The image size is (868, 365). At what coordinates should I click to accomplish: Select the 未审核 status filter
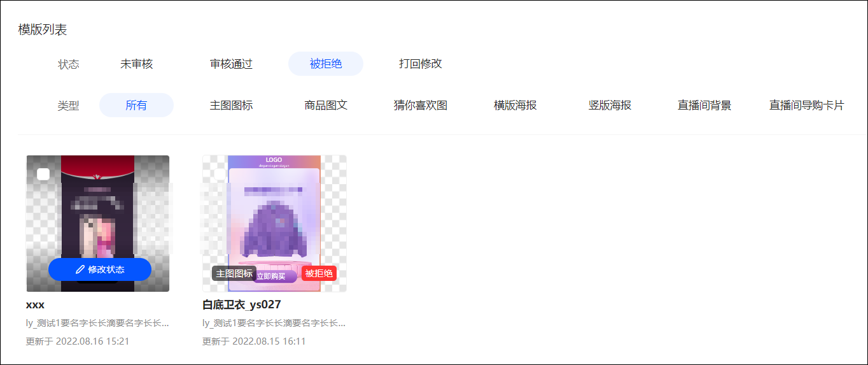[x=137, y=64]
